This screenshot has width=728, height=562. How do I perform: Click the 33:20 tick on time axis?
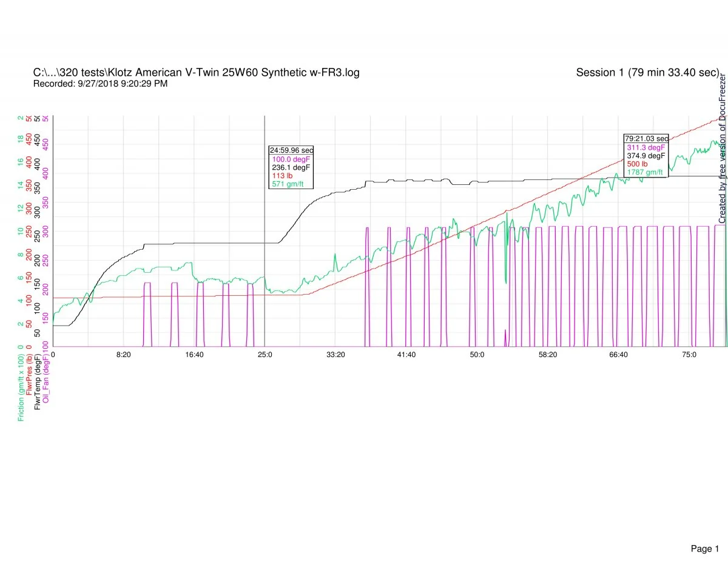click(x=335, y=355)
